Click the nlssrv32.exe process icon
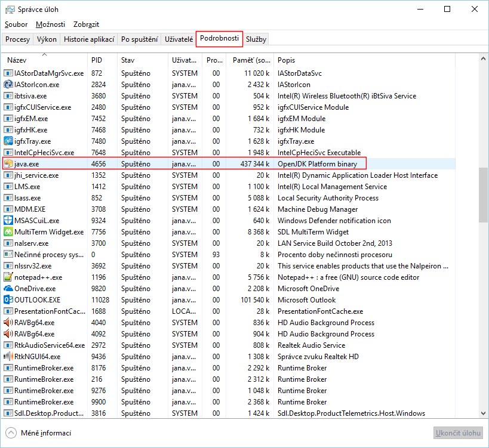Image resolution: width=489 pixels, height=448 pixels. 8,265
